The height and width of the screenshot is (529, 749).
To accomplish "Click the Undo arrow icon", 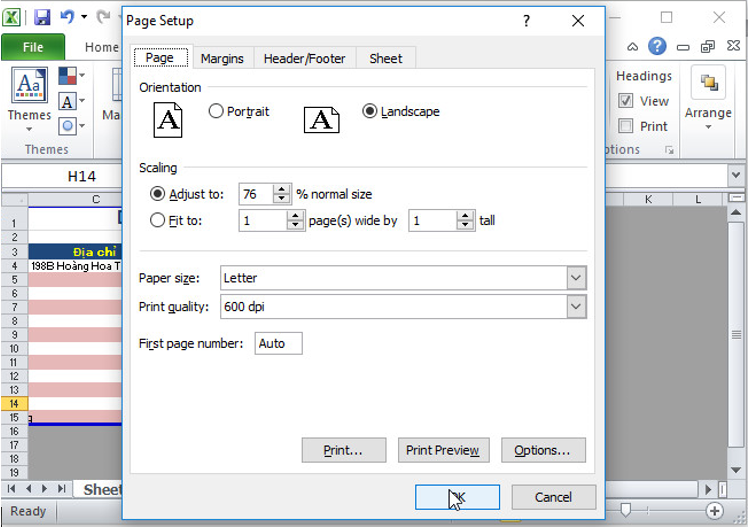I will tap(67, 17).
